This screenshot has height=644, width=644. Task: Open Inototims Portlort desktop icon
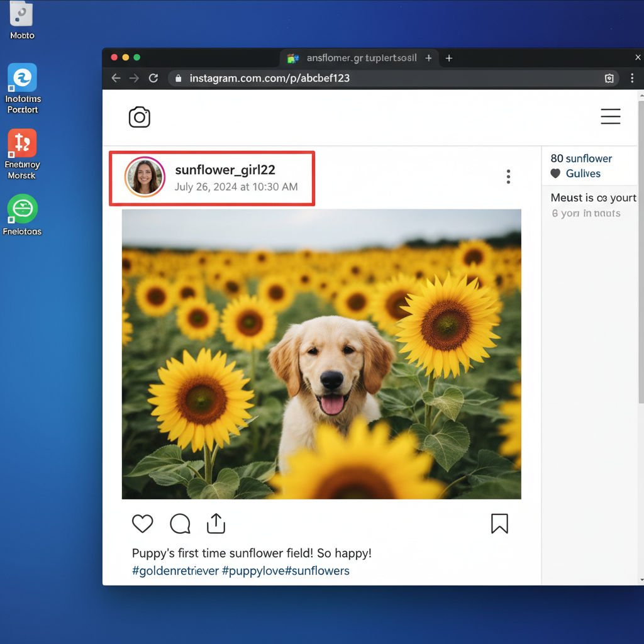[23, 89]
